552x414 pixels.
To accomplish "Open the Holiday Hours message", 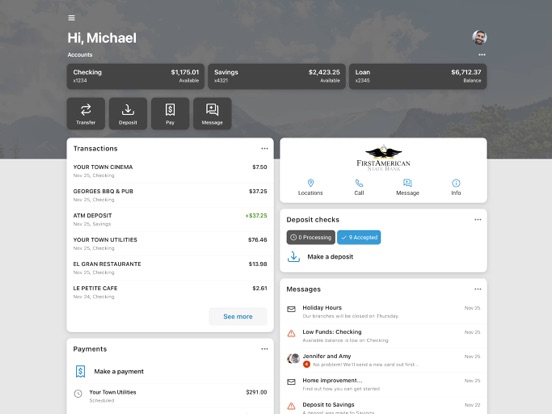I will pyautogui.click(x=383, y=312).
